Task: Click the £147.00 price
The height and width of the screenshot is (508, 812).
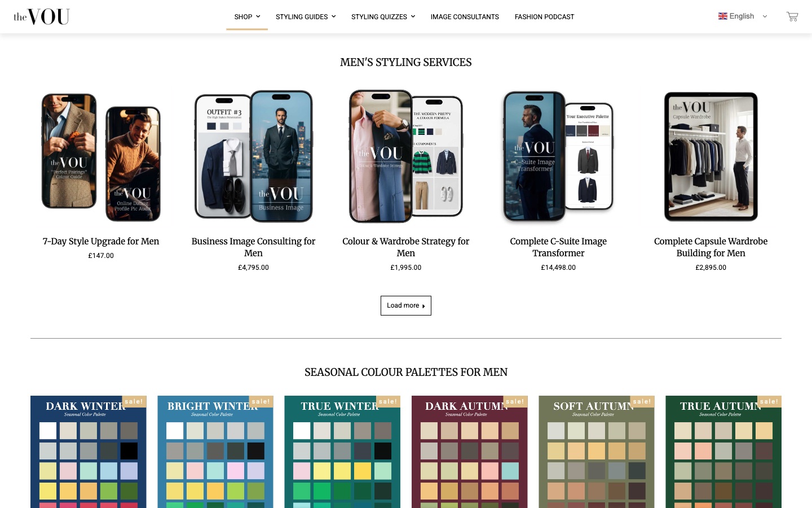Action: (101, 256)
